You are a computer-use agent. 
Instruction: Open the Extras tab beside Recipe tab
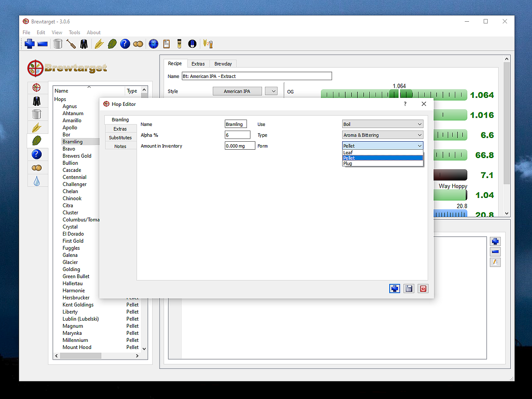[x=198, y=64]
